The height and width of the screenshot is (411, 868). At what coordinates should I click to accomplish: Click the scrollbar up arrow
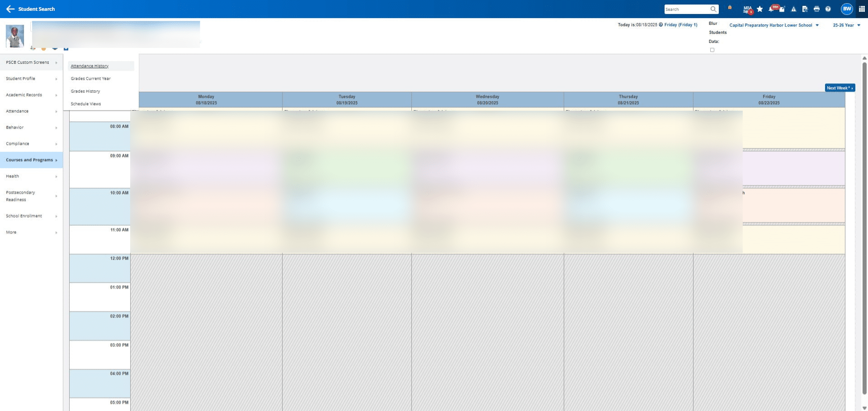click(864, 58)
